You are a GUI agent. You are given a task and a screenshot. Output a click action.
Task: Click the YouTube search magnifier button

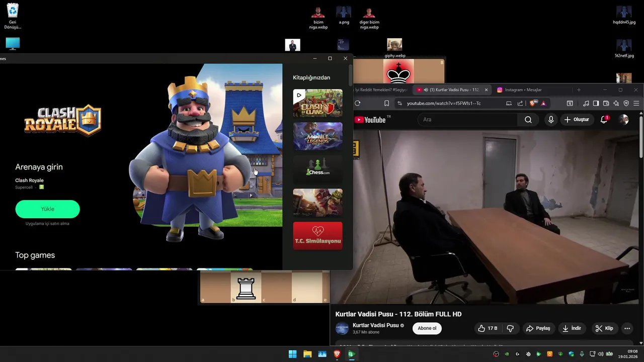pyautogui.click(x=528, y=120)
